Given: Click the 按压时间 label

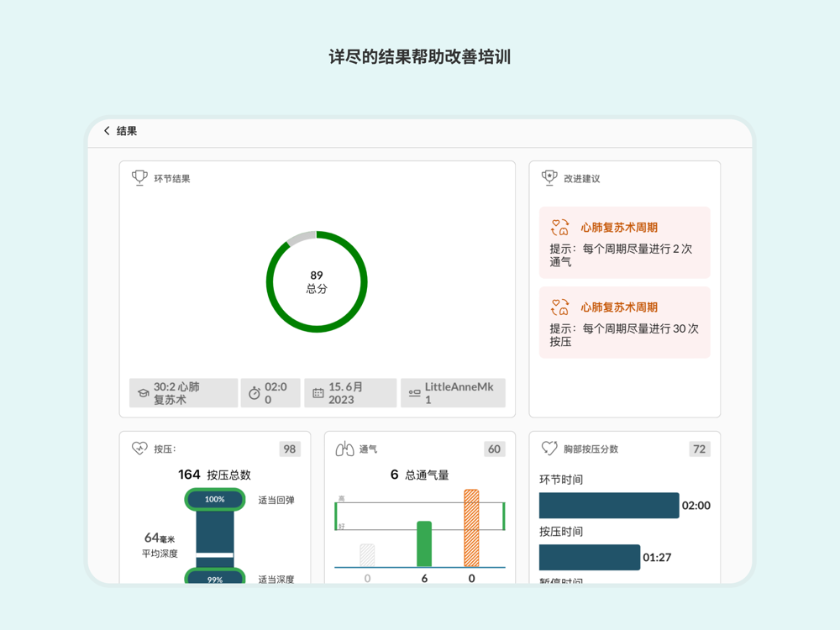Looking at the screenshot, I should [561, 532].
